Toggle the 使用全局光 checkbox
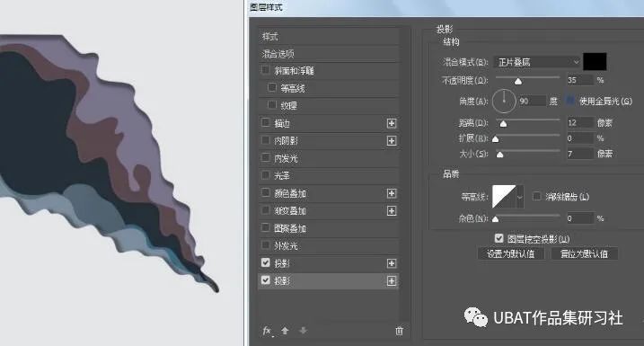 570,101
